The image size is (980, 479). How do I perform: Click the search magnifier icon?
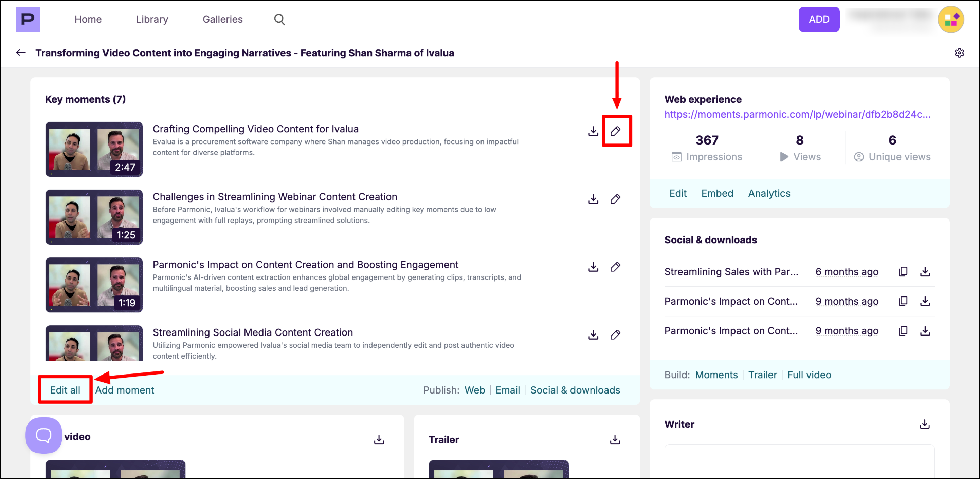click(x=279, y=19)
